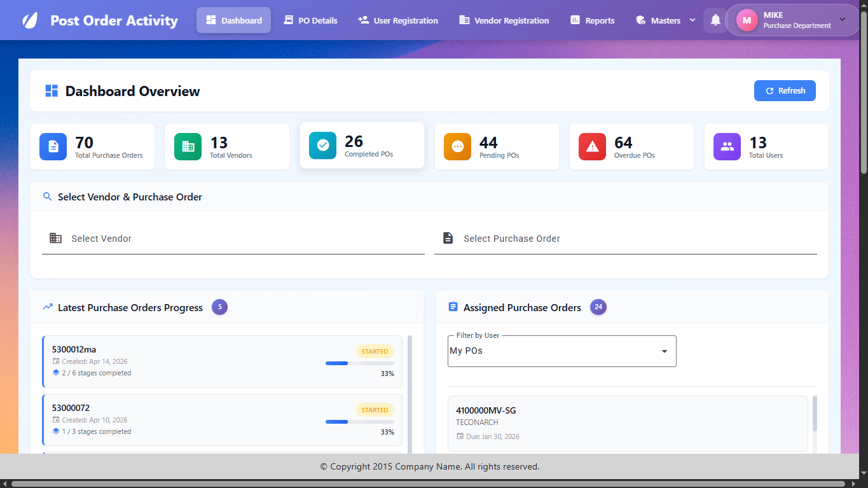Click the MIKE user avatar circle
This screenshot has width=868, height=488.
click(747, 20)
